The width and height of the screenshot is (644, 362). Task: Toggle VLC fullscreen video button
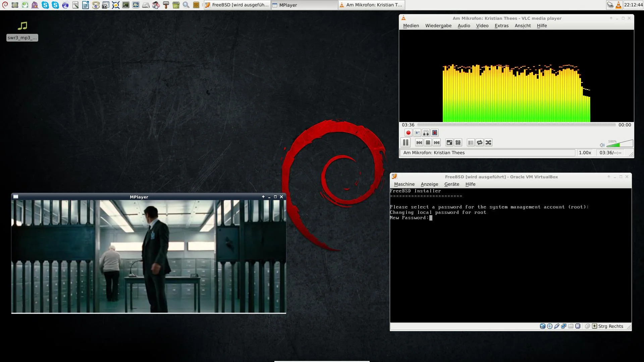pos(449,142)
